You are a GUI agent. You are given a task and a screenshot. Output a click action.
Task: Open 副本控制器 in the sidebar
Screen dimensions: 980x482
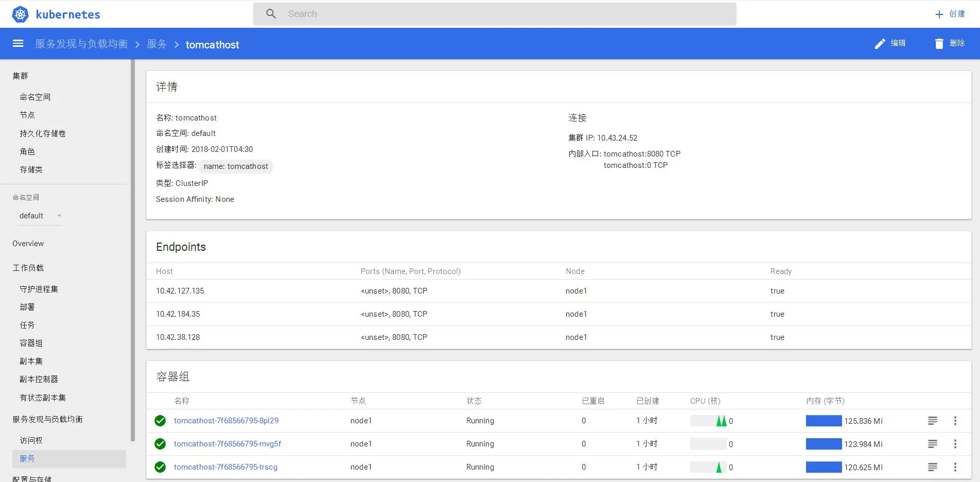point(39,379)
